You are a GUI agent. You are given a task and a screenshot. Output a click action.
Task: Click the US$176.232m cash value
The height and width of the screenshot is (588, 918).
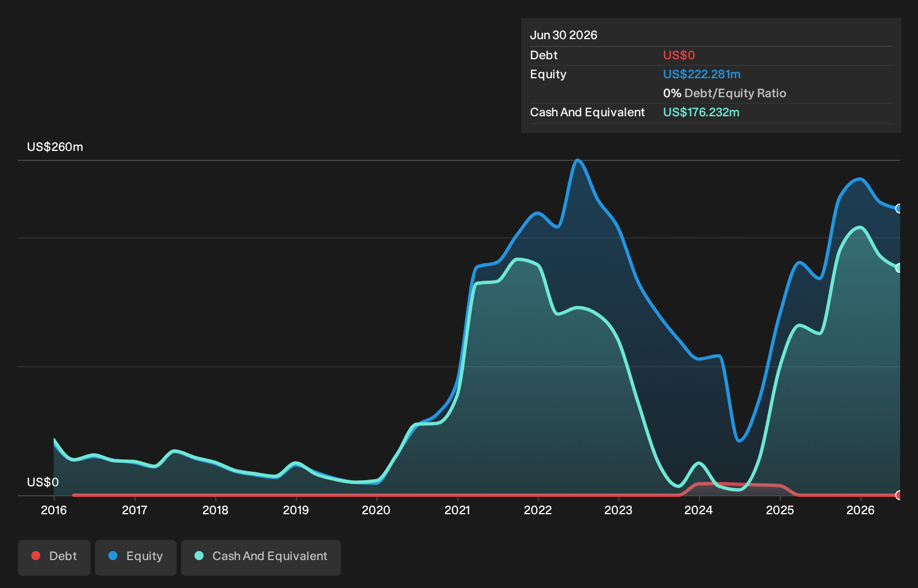coord(701,112)
